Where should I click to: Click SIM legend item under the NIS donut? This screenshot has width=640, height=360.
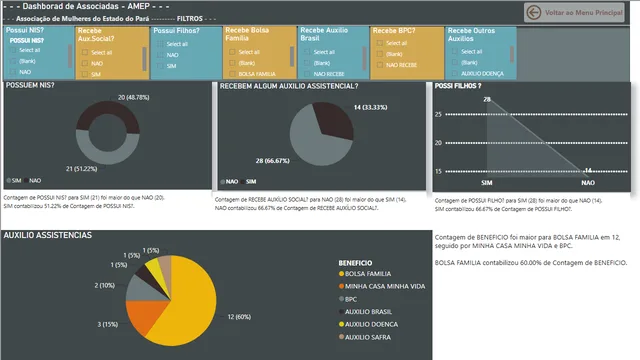(x=14, y=180)
